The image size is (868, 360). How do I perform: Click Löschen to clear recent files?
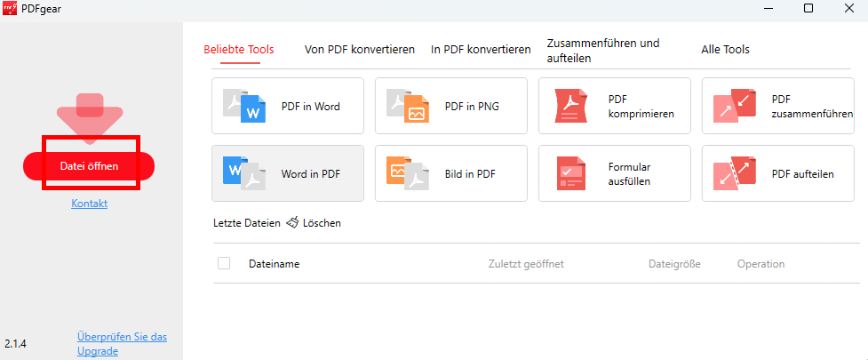point(322,223)
